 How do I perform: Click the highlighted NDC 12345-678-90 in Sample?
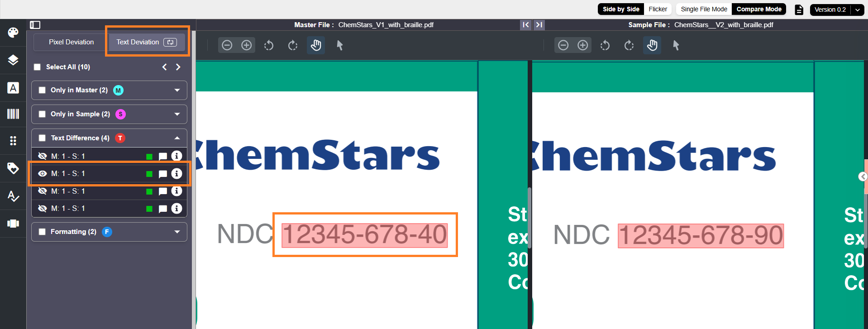coord(701,236)
